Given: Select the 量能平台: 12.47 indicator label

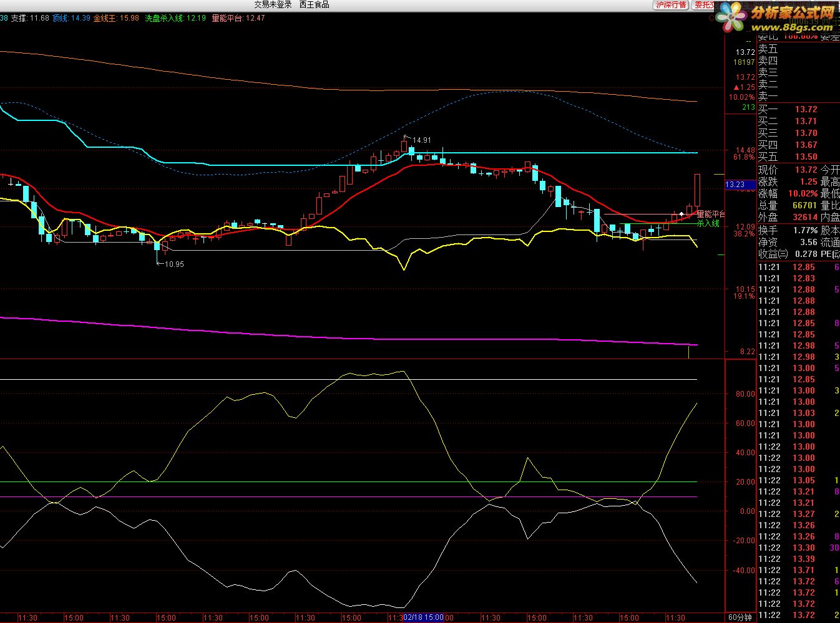Looking at the screenshot, I should click(238, 18).
